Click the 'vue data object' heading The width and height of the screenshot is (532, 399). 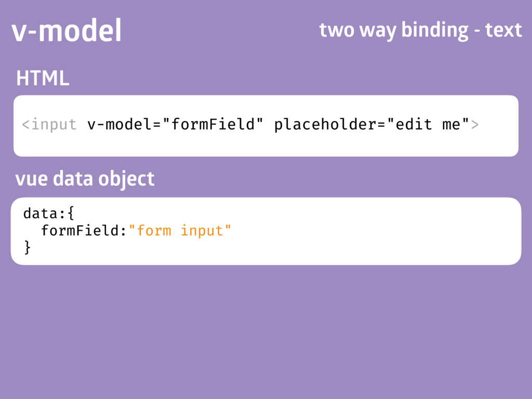click(85, 179)
